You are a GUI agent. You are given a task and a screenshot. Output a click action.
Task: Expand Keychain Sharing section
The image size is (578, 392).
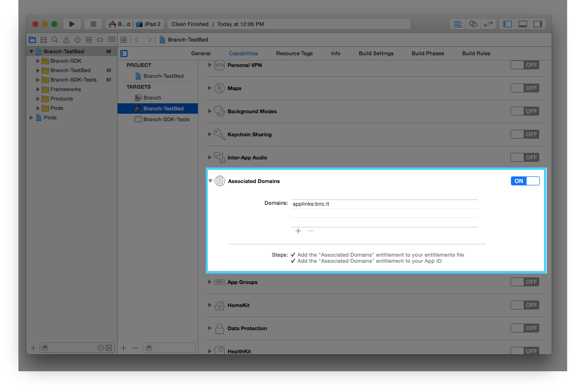click(x=210, y=134)
